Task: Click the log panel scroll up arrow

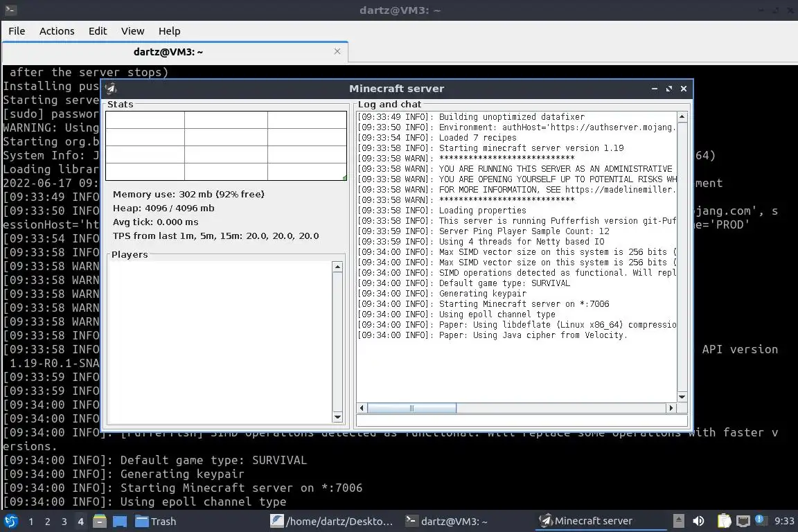Action: coord(682,117)
